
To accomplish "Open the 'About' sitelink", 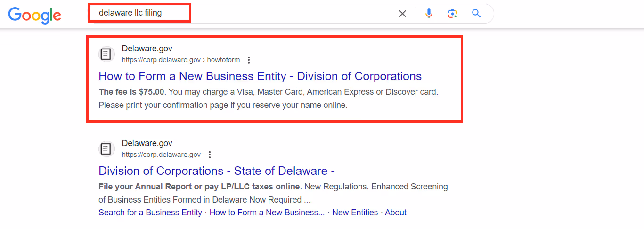I will pos(396,213).
